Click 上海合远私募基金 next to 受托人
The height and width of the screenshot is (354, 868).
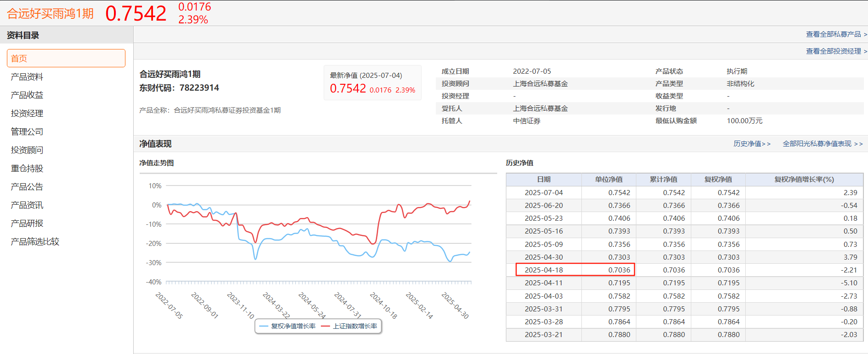click(x=540, y=109)
